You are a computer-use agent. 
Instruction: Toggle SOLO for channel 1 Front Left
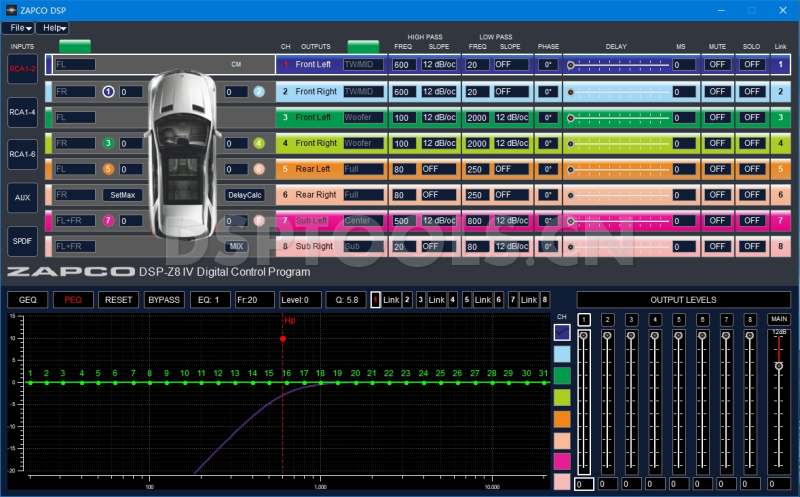(x=752, y=65)
